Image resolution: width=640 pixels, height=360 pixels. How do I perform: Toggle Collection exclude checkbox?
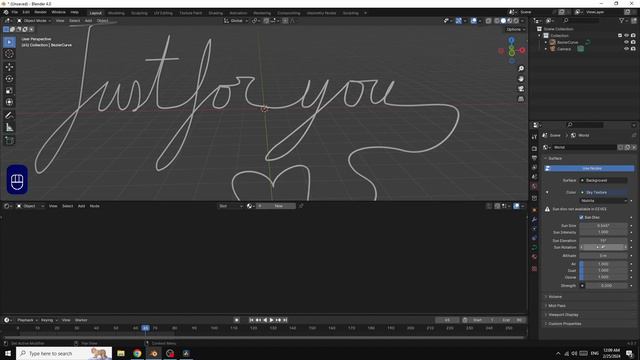(620, 36)
